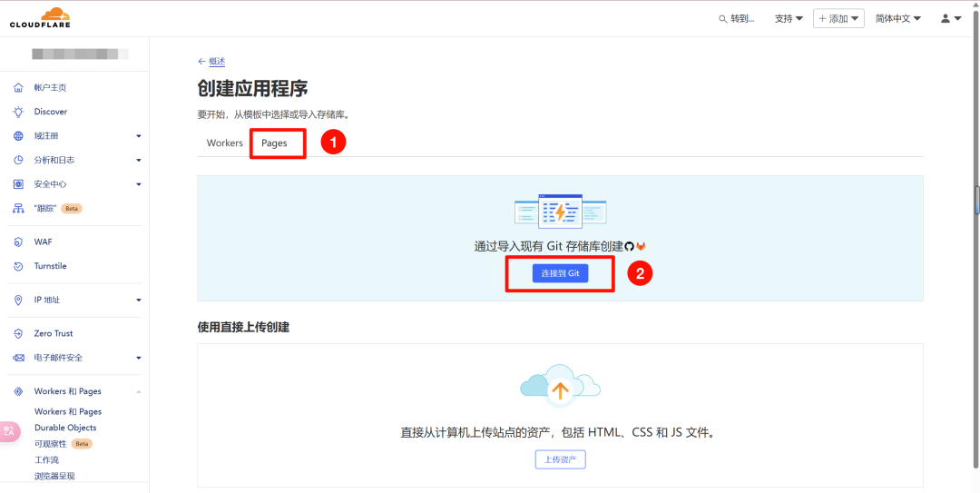This screenshot has height=493, width=980.
Task: Expand the 域注册 menu arrow
Action: pyautogui.click(x=139, y=136)
